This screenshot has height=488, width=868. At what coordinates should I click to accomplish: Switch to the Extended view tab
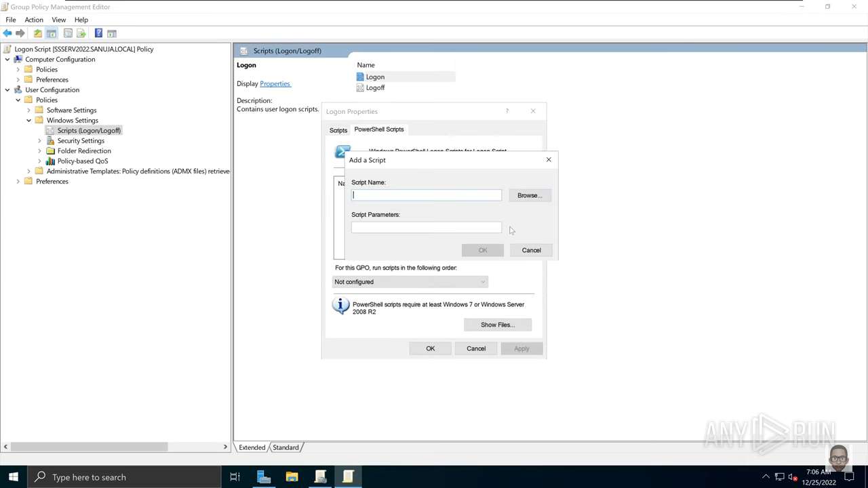[252, 447]
